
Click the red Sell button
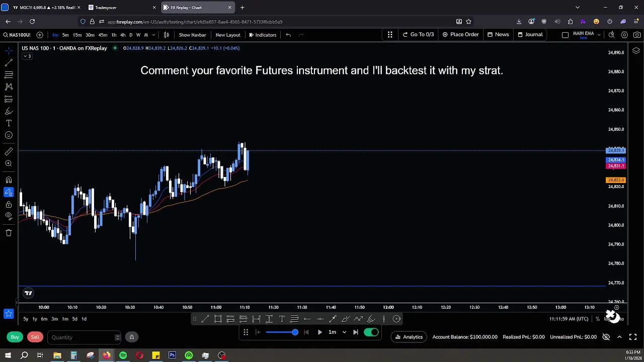(35, 337)
